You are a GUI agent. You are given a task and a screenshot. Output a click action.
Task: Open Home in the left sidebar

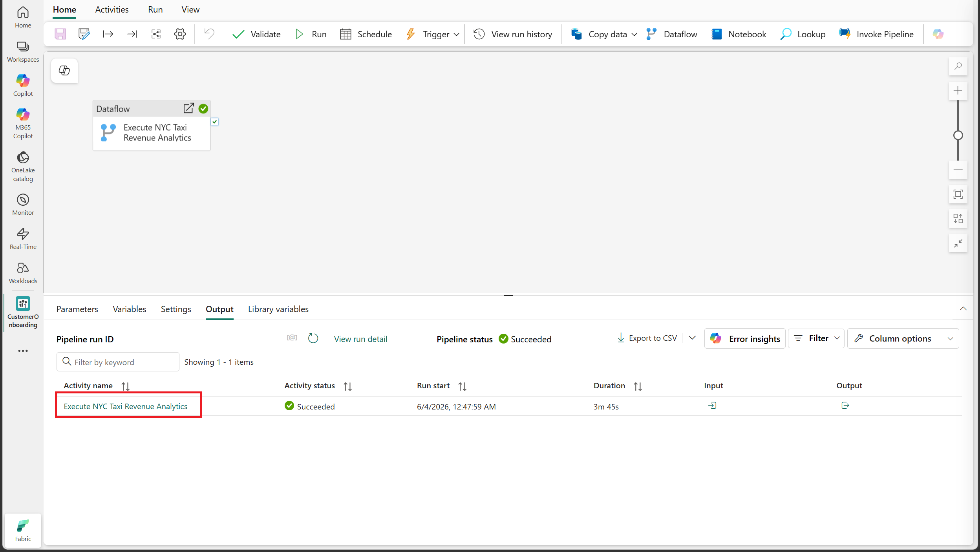click(x=23, y=18)
